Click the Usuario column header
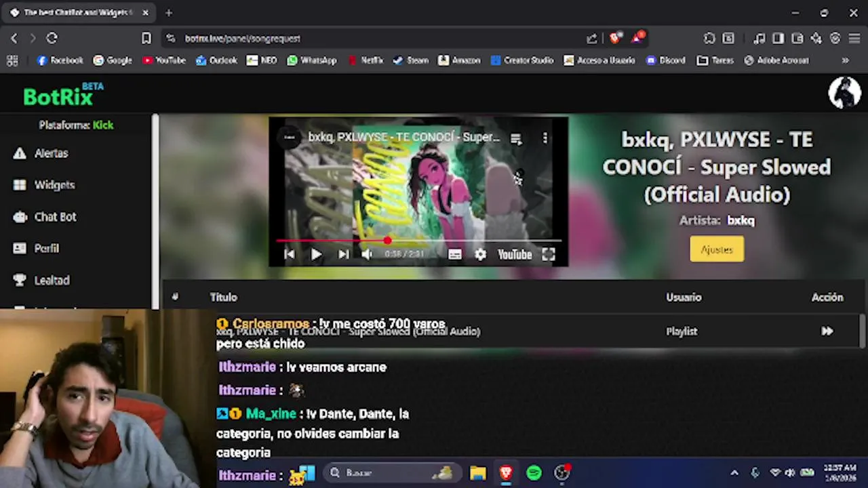The width and height of the screenshot is (868, 488). tap(684, 298)
